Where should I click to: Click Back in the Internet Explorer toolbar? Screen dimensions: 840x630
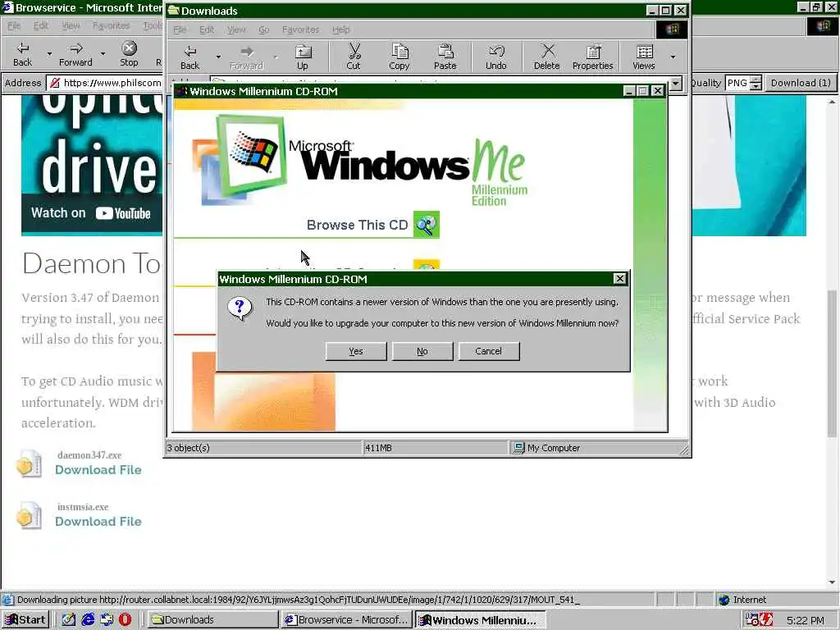click(22, 54)
